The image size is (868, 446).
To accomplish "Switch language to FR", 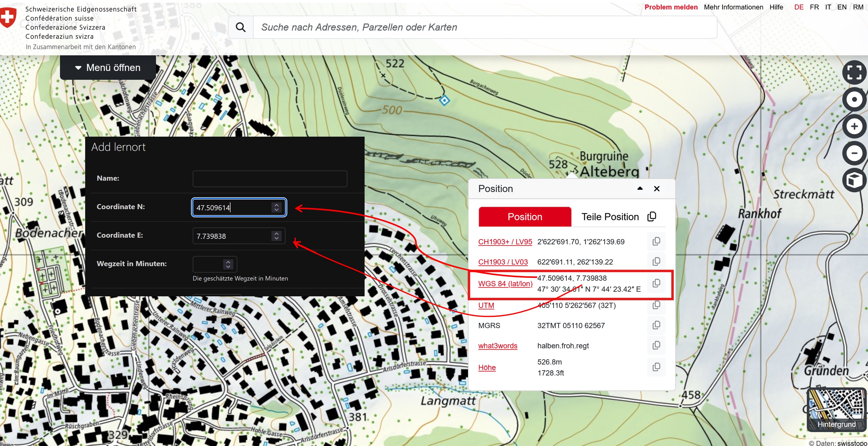I will click(814, 7).
